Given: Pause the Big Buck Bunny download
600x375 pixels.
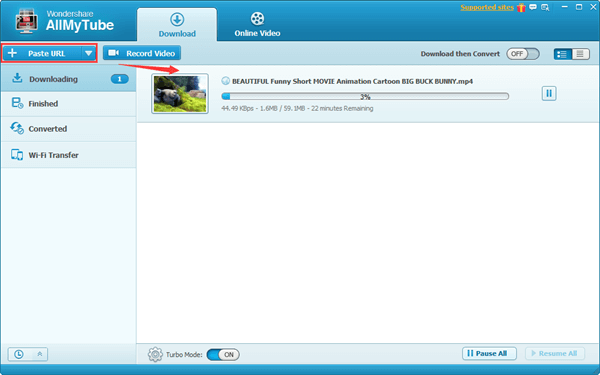Looking at the screenshot, I should tap(549, 93).
